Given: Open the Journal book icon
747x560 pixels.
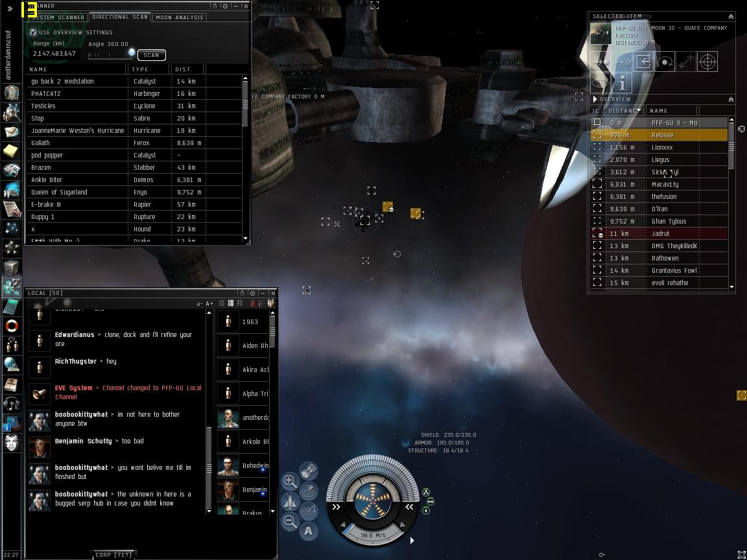Looking at the screenshot, I should 12,384.
